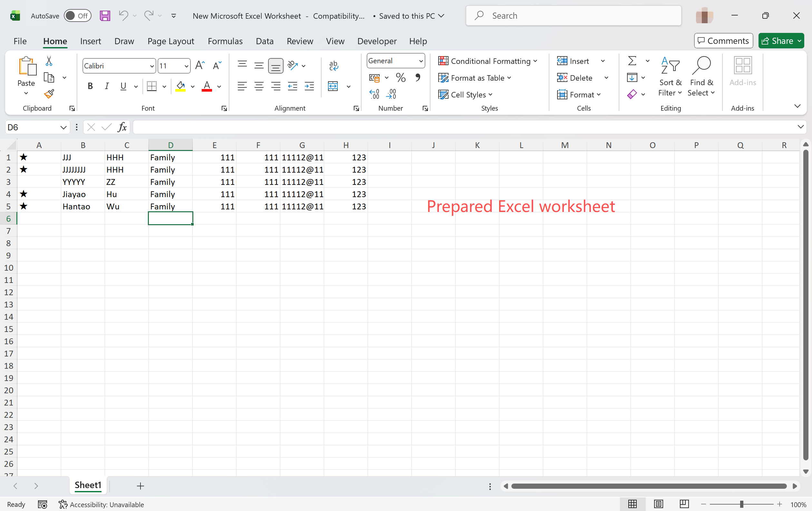This screenshot has width=812, height=511.
Task: Click the AutoSum sigma icon
Action: point(632,61)
